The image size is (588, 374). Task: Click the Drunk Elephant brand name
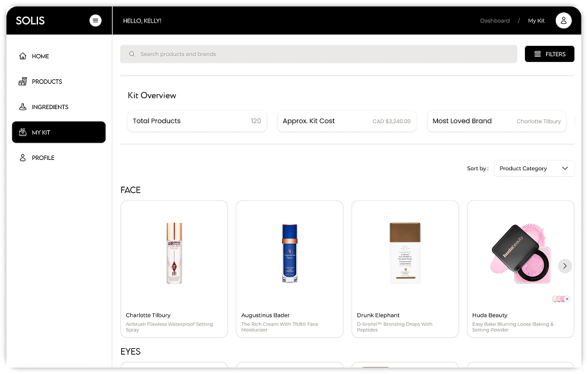pos(378,315)
